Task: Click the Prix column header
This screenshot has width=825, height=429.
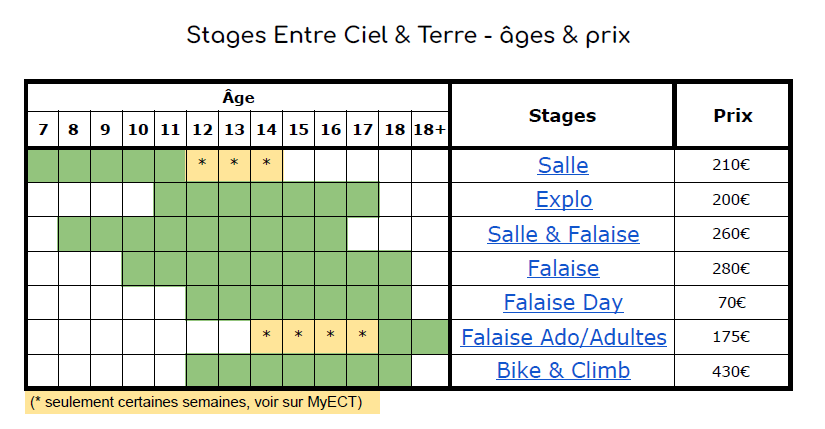Action: (x=732, y=115)
